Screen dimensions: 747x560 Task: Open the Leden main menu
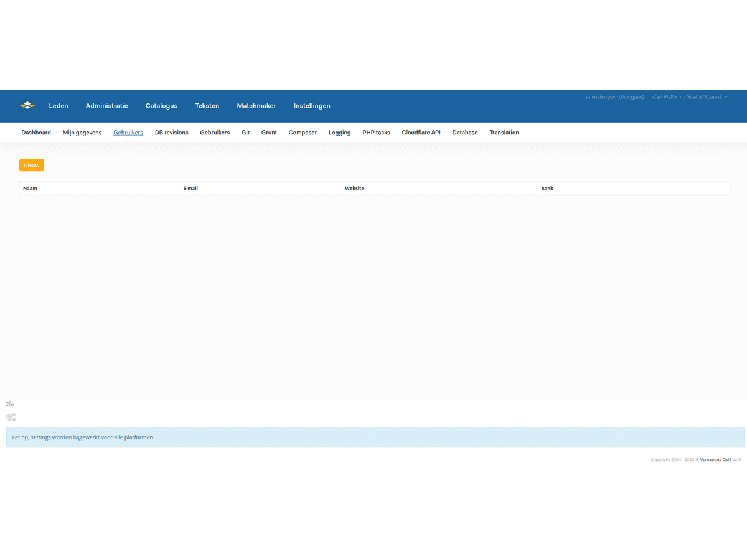[x=59, y=106]
